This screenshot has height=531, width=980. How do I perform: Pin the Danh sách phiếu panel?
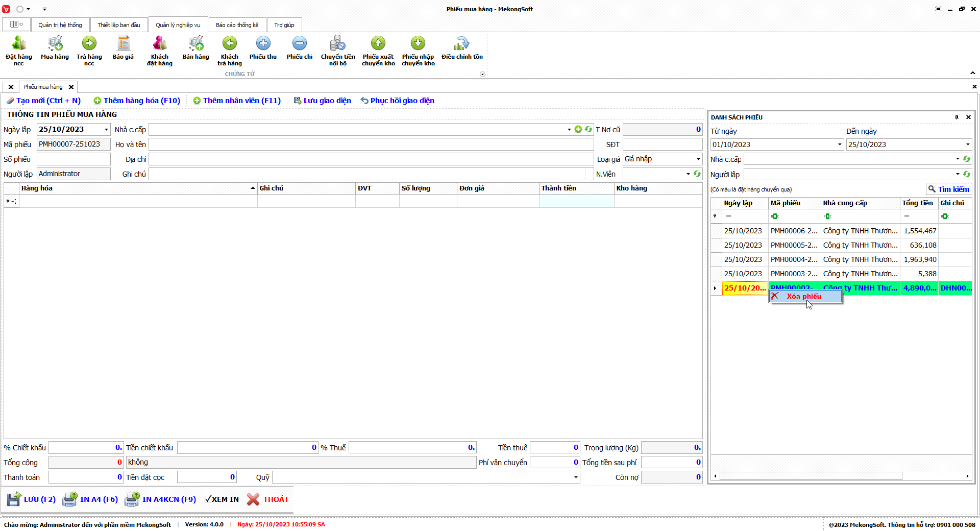point(957,117)
